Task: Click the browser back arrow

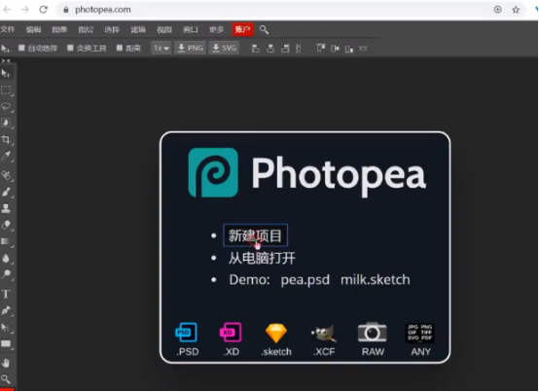Action: pyautogui.click(x=7, y=10)
